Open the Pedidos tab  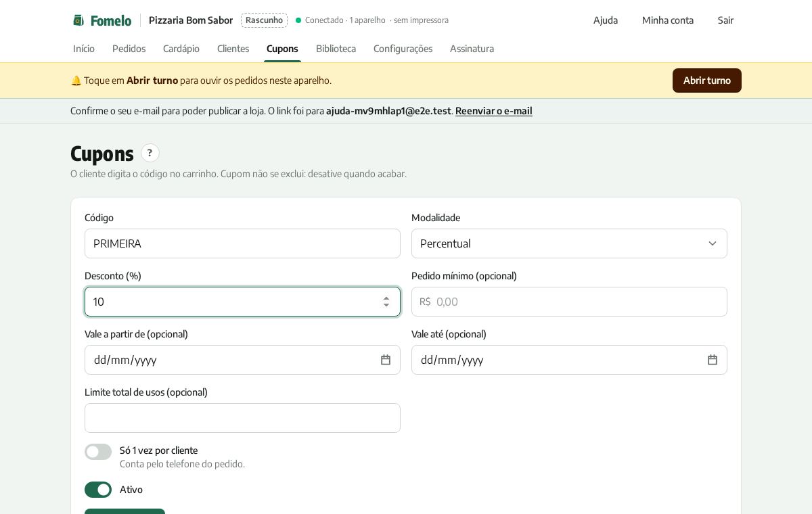(x=129, y=49)
